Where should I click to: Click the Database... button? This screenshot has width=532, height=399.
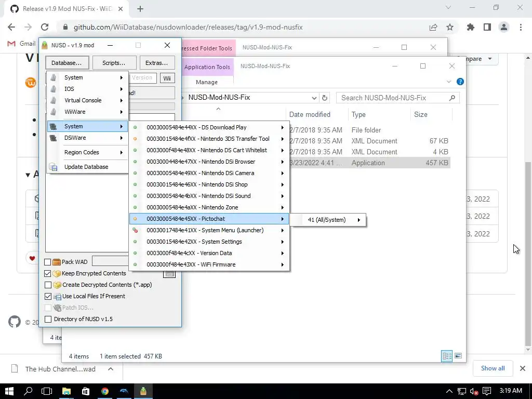point(67,63)
